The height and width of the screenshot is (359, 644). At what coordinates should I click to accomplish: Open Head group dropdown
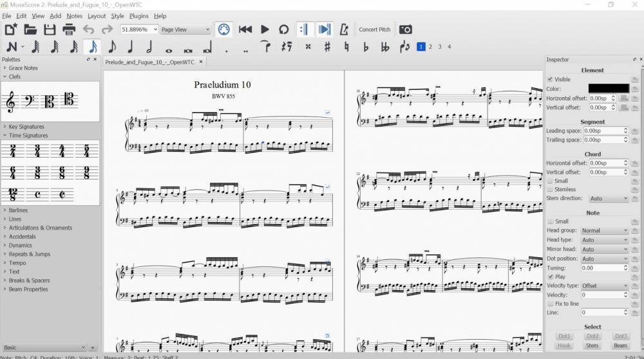(x=604, y=230)
